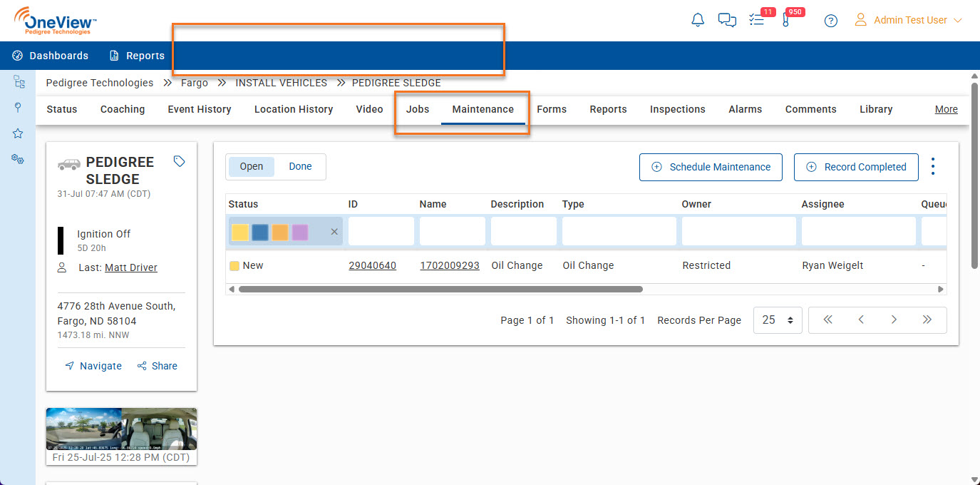
Task: Open the notifications bell icon
Action: click(698, 20)
